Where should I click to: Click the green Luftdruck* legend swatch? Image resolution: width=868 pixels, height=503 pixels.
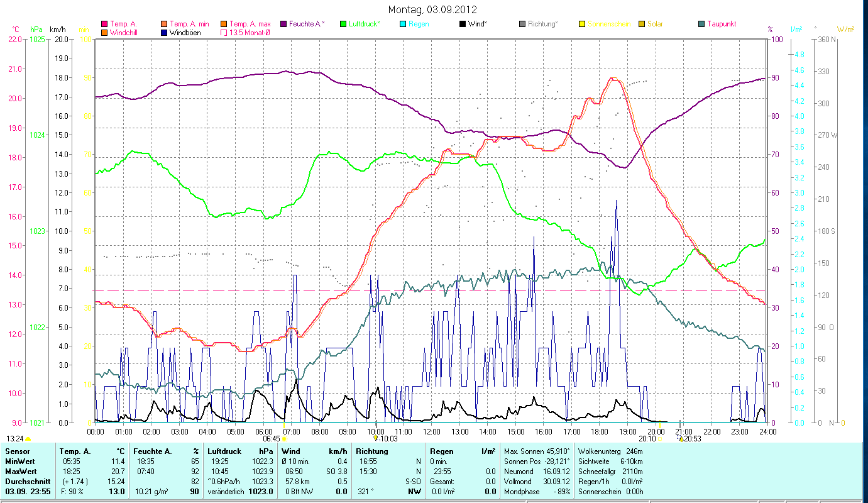[x=343, y=25]
